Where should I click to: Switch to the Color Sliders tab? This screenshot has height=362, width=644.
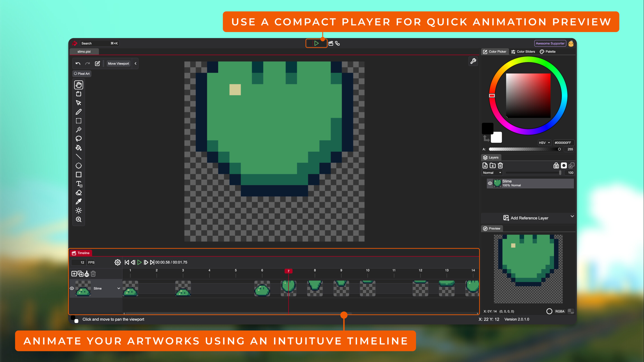pos(523,51)
